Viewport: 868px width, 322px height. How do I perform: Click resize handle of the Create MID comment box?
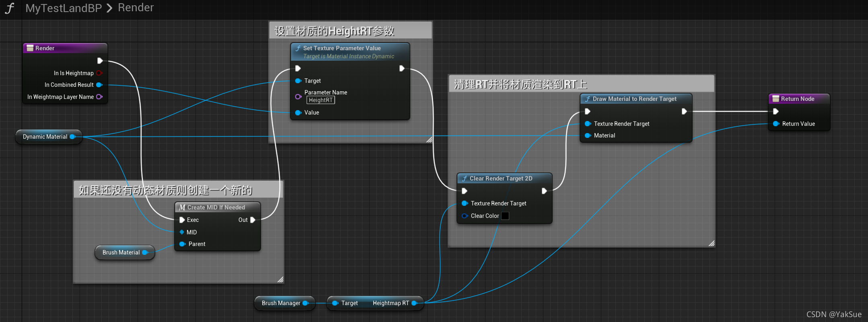pyautogui.click(x=280, y=279)
